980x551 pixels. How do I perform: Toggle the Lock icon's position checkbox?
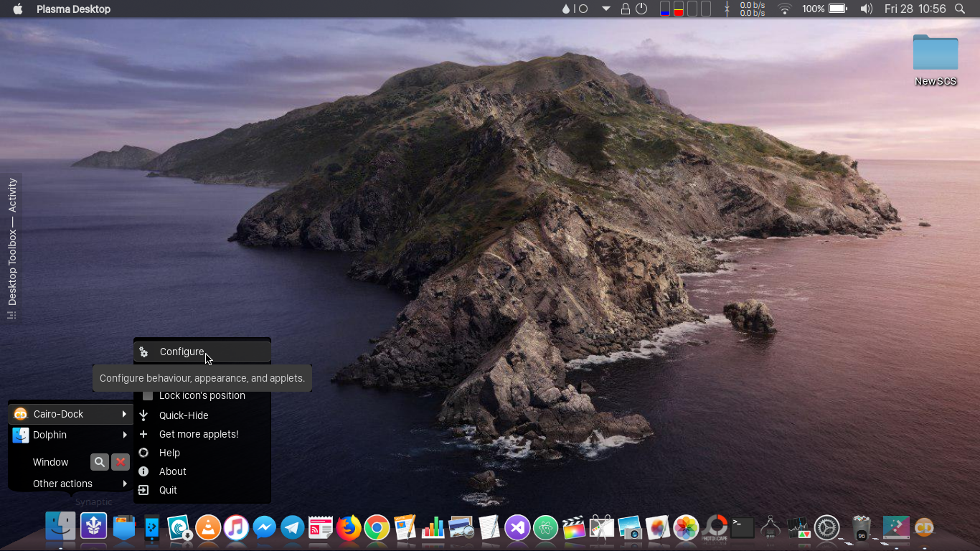coord(148,395)
